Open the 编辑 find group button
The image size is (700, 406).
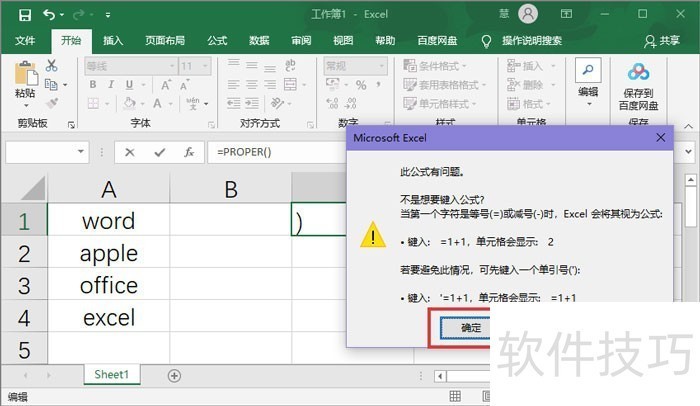click(x=588, y=83)
